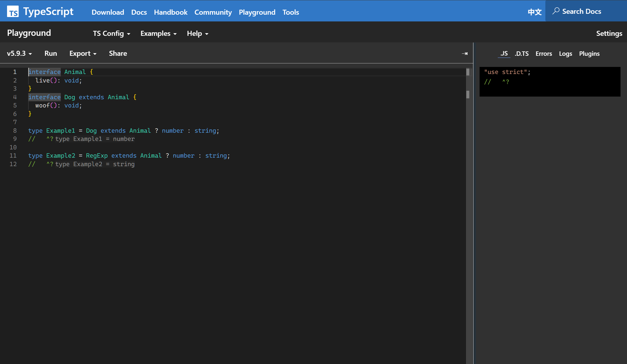Open the v5.9.3 version selector
This screenshot has width=627, height=364.
[x=19, y=53]
